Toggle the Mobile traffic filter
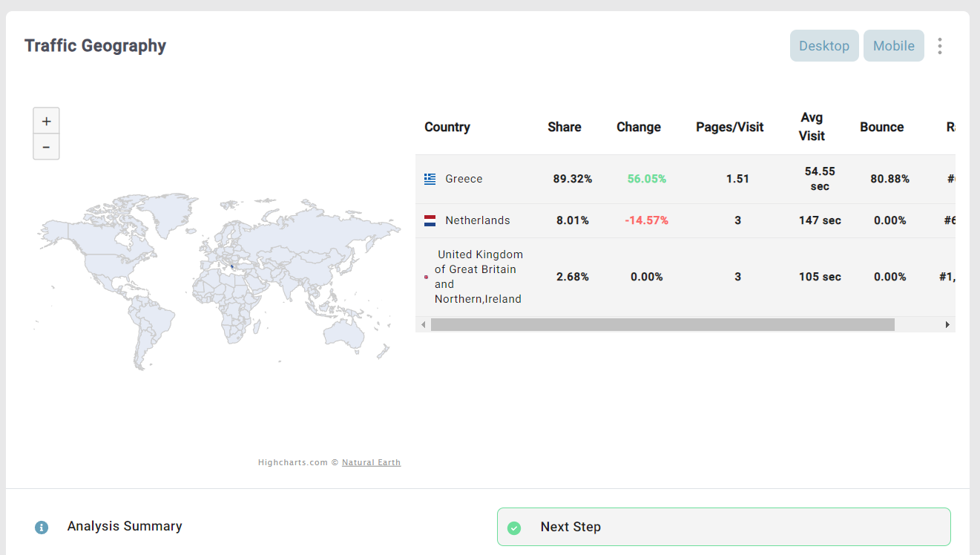980x555 pixels. 893,46
